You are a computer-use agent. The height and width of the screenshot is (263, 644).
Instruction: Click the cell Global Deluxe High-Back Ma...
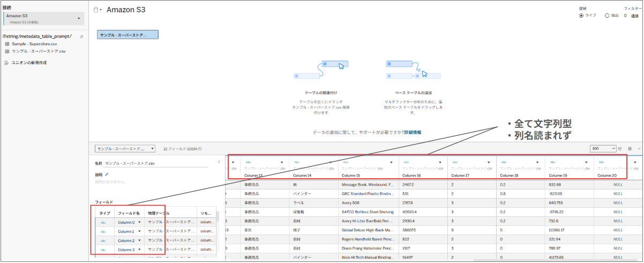(x=367, y=230)
